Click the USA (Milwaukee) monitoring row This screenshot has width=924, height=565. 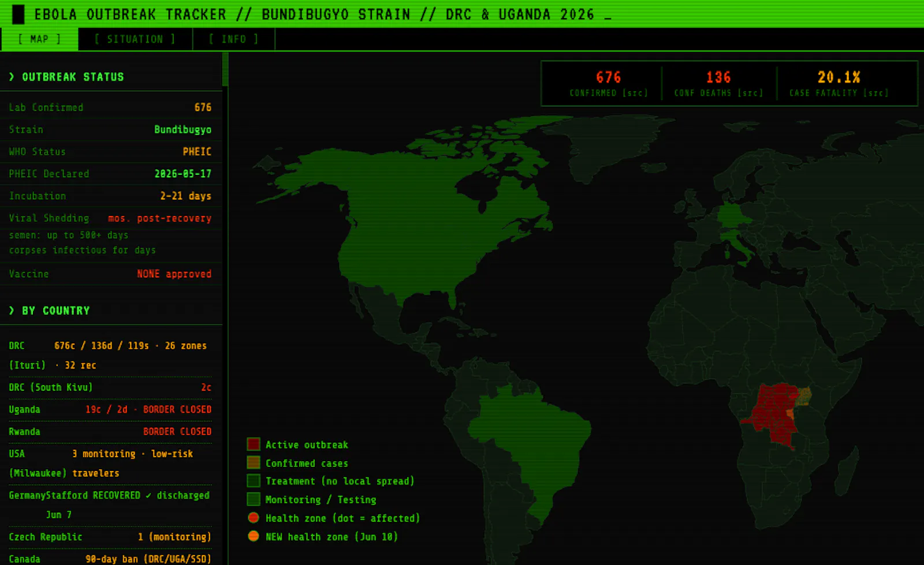pos(110,463)
